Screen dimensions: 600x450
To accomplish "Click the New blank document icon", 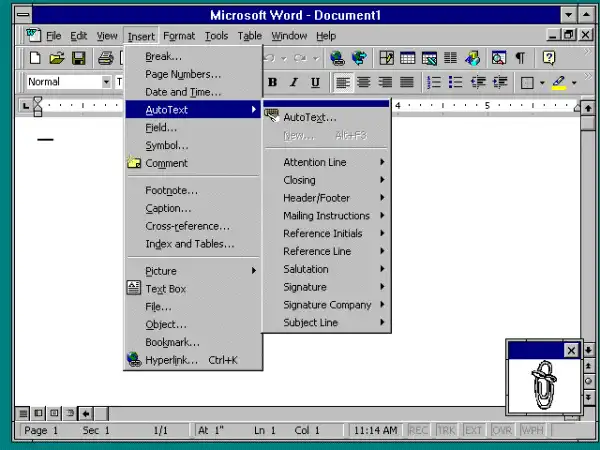I will 36,59.
